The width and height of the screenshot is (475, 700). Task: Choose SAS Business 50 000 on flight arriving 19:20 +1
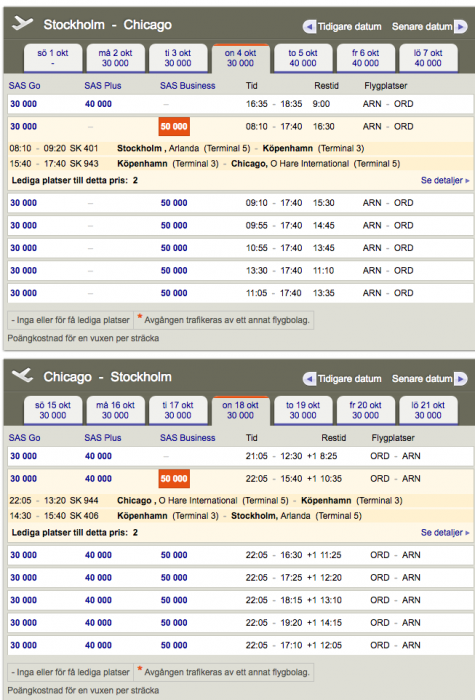(x=174, y=623)
